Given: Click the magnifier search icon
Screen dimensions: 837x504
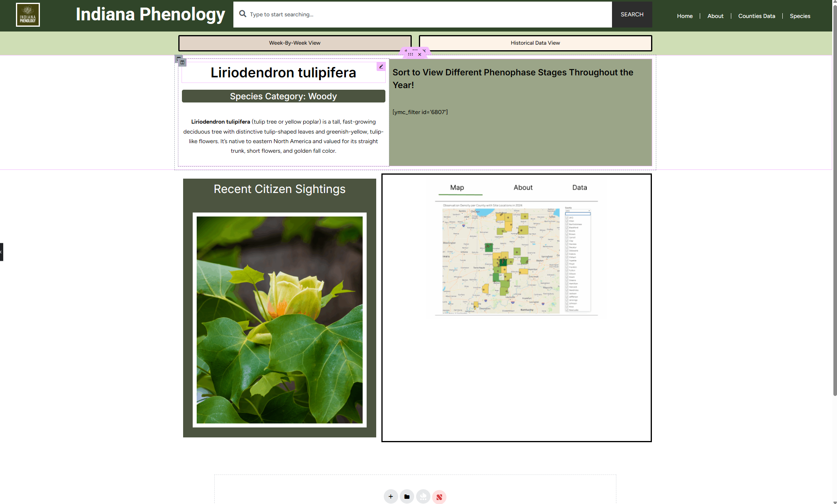Looking at the screenshot, I should point(243,14).
